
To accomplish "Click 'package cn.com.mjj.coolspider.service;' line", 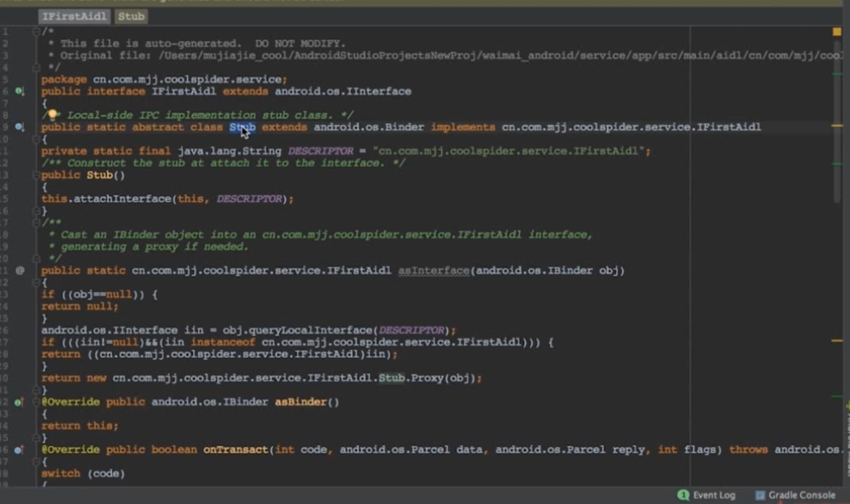I will point(165,80).
